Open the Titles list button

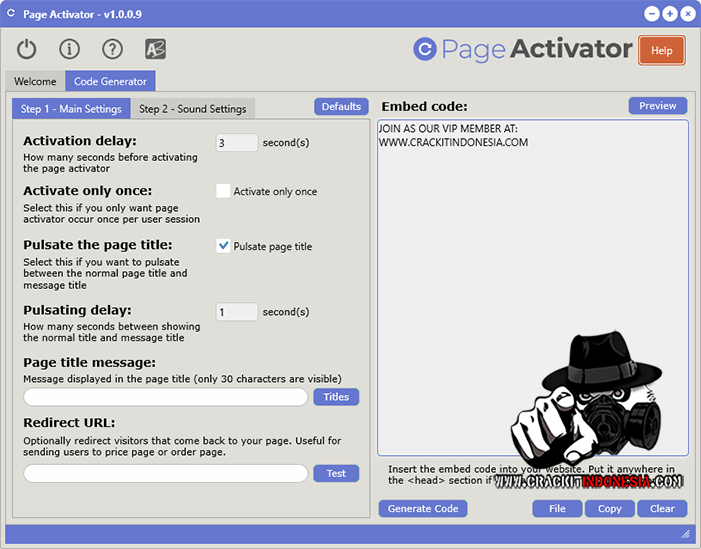(336, 397)
